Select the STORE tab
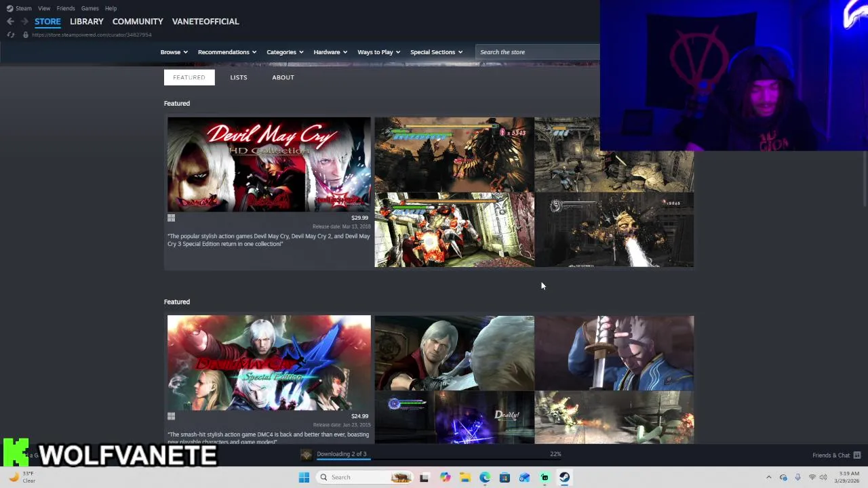 tap(47, 22)
